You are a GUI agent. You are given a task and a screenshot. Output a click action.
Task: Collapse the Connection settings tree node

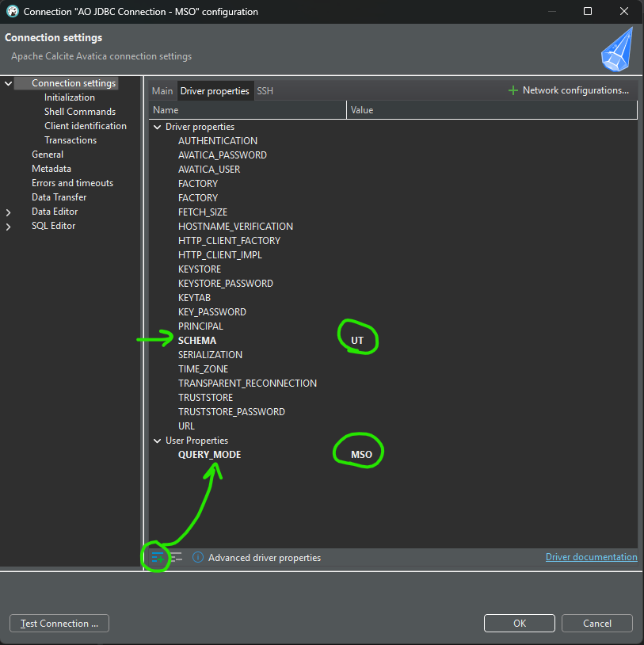(x=9, y=83)
